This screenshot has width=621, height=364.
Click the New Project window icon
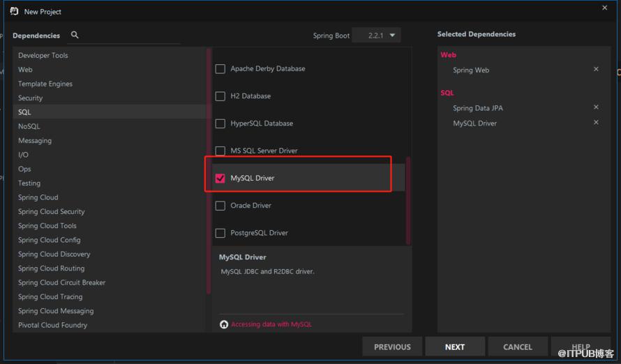click(x=14, y=11)
